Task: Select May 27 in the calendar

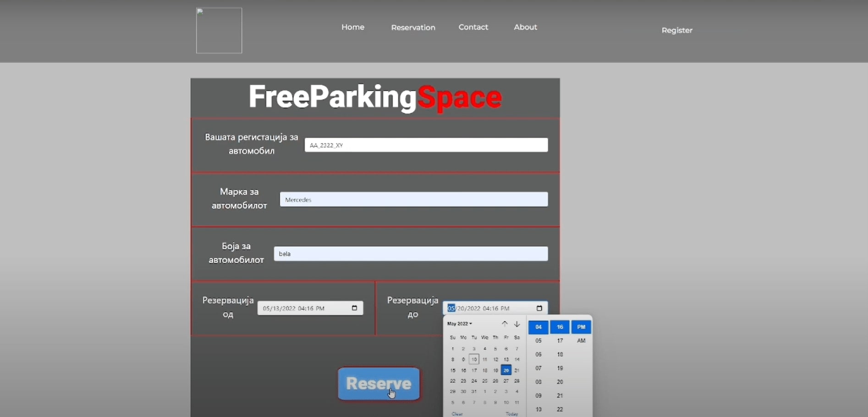Action: coord(506,381)
